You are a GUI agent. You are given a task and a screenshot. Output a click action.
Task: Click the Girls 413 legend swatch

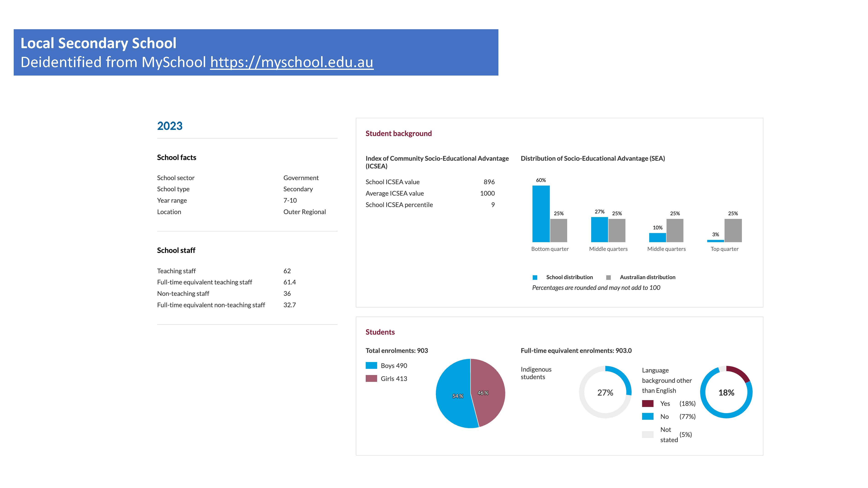click(371, 378)
